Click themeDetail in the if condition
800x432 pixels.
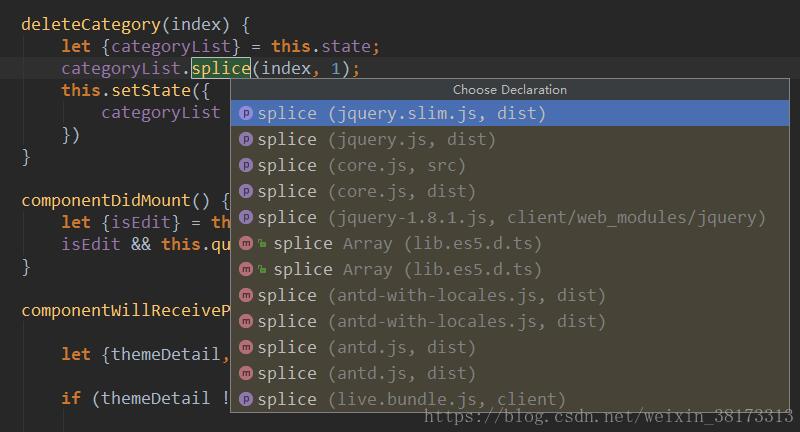click(x=156, y=398)
